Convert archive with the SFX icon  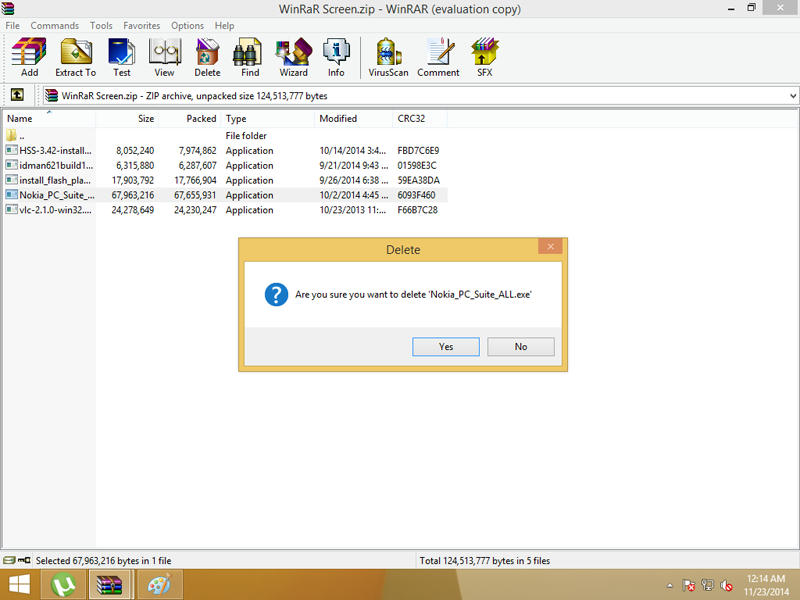pyautogui.click(x=484, y=57)
